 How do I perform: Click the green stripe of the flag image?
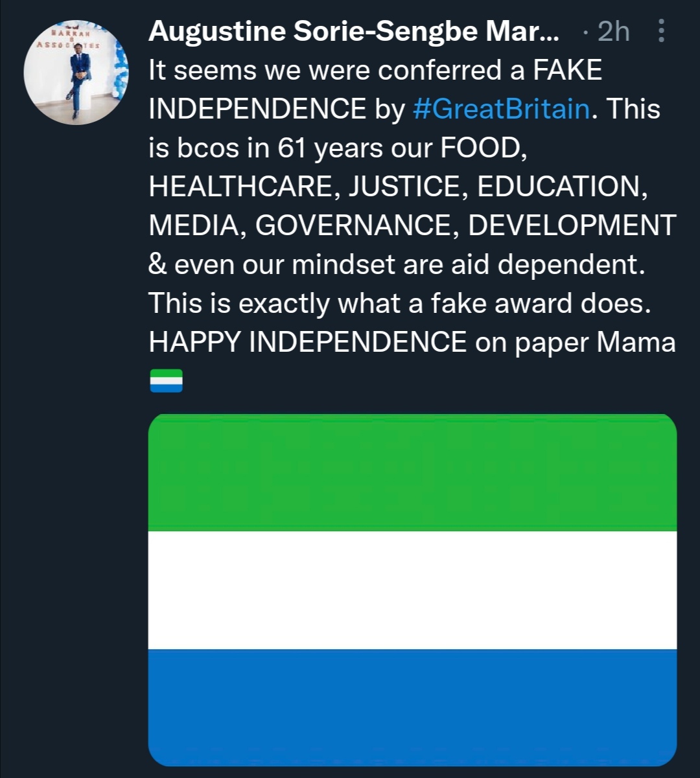click(x=412, y=472)
